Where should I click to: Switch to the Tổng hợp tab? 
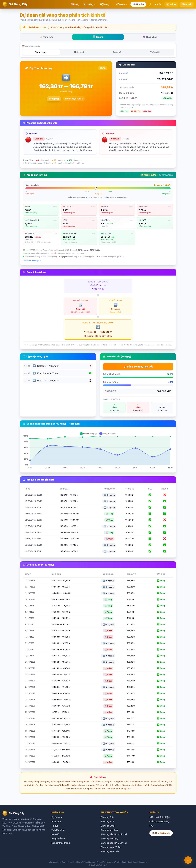click(46, 37)
